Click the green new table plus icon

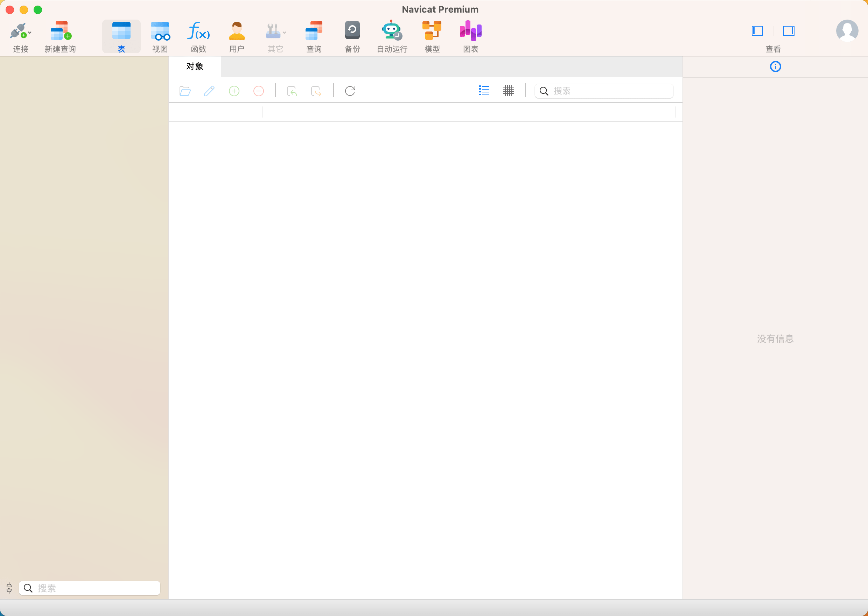[x=234, y=91]
